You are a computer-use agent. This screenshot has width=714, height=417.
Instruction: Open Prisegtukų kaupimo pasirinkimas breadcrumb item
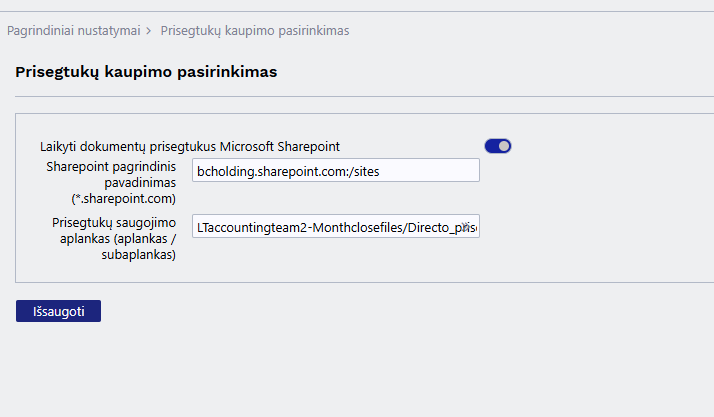(x=254, y=31)
